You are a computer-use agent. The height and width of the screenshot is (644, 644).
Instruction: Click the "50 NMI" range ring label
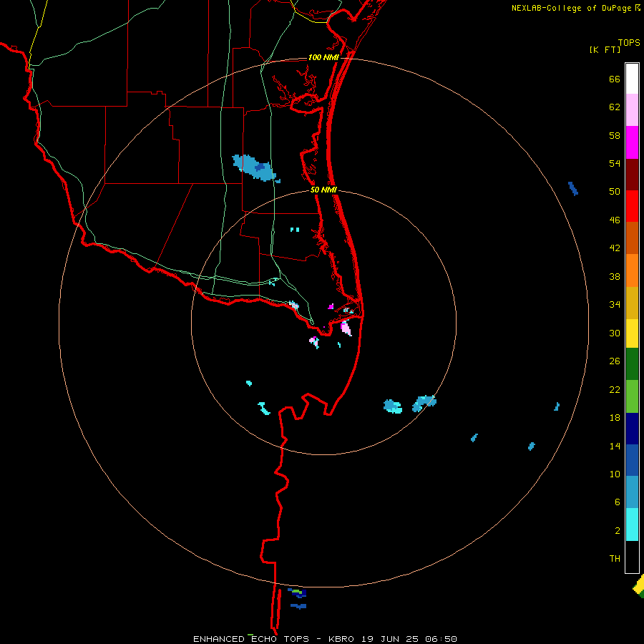point(323,190)
